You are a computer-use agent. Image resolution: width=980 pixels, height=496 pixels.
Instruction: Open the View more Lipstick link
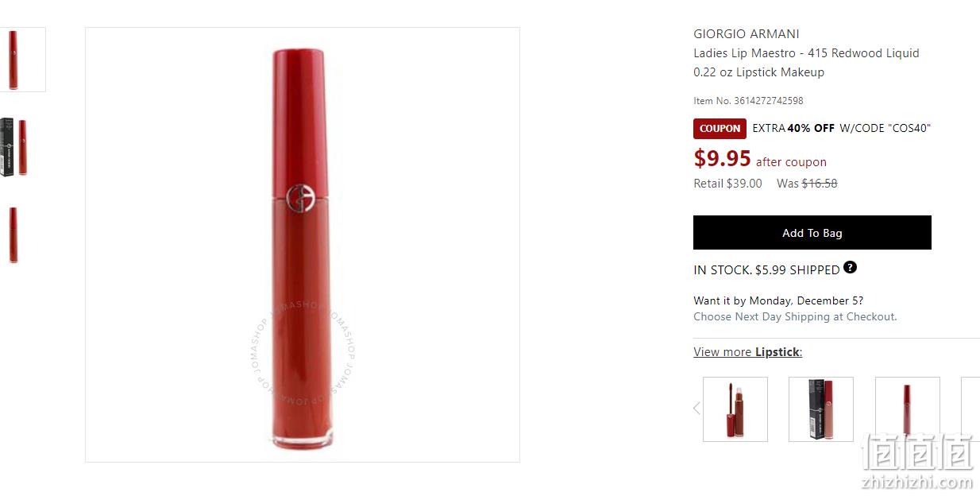pos(747,352)
